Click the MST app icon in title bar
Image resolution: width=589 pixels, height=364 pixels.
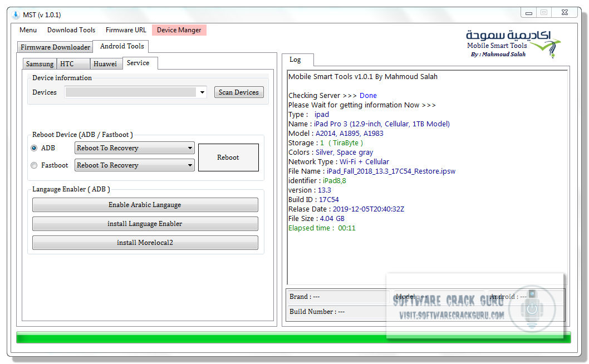point(16,15)
